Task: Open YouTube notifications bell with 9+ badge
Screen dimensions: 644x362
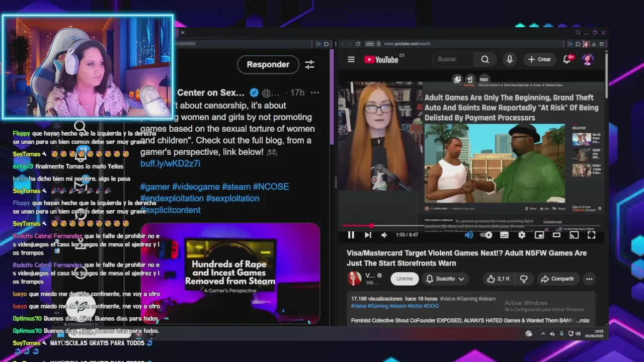Action: (x=568, y=59)
